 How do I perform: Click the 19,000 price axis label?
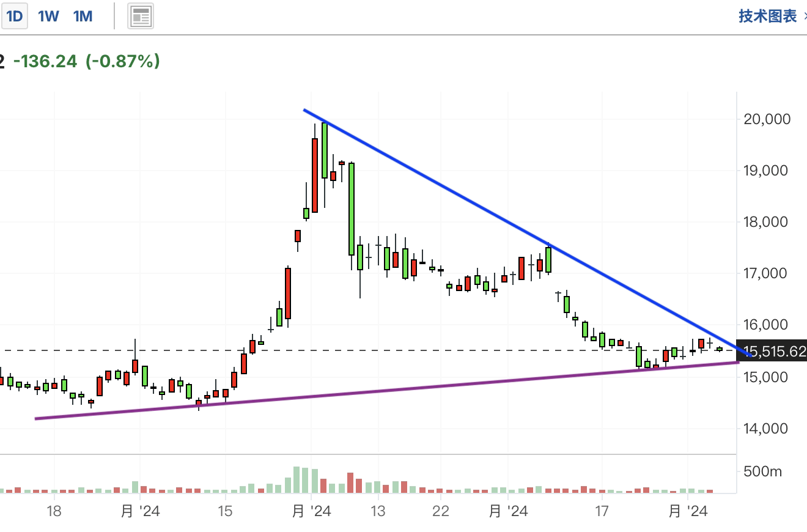767,170
